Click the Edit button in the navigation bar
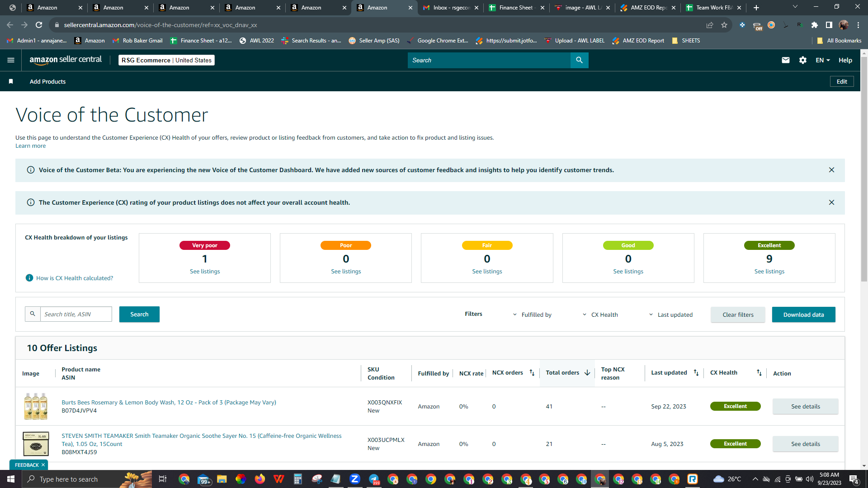Viewport: 868px width, 488px height. pos(842,81)
